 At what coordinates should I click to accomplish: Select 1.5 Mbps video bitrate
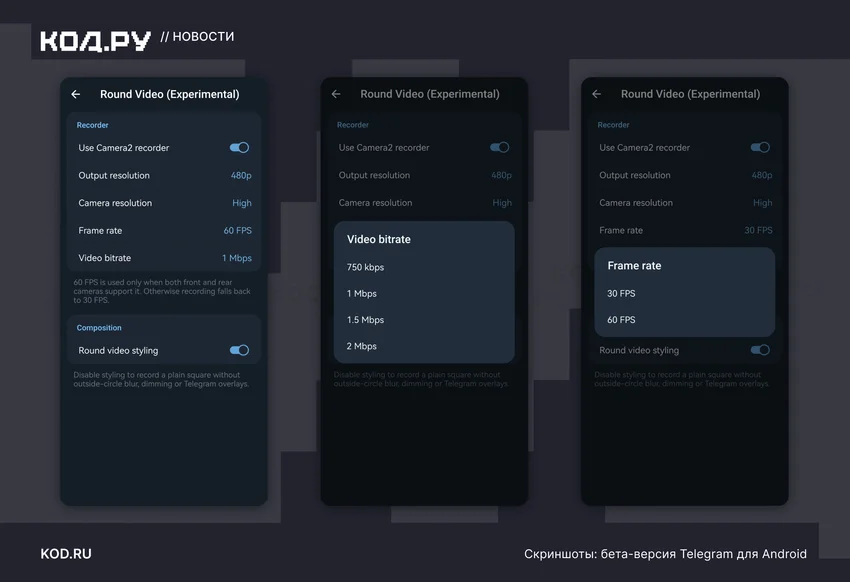pyautogui.click(x=424, y=320)
